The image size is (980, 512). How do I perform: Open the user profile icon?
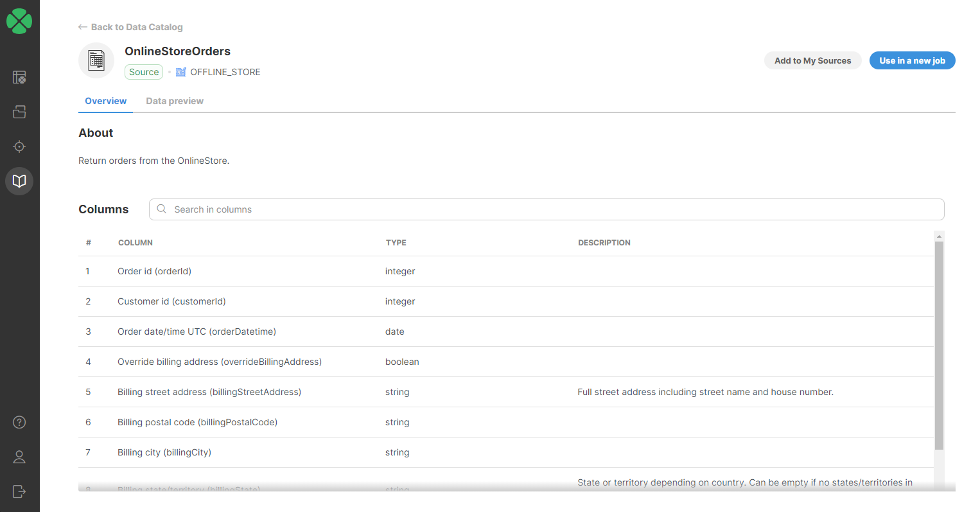[x=19, y=457]
